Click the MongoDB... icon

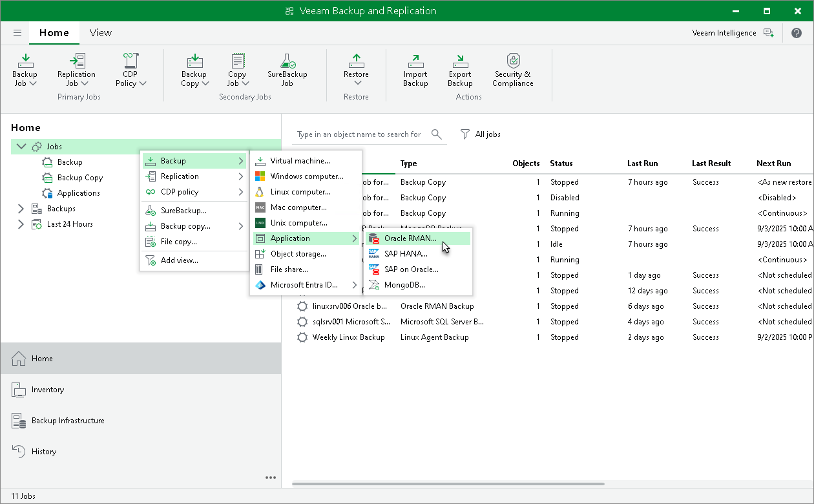point(374,285)
